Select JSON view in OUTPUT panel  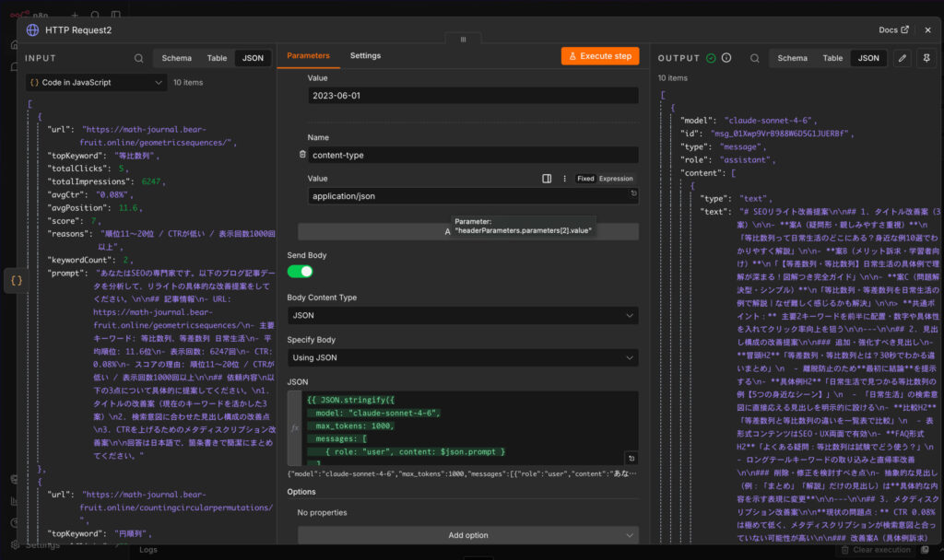click(x=868, y=58)
